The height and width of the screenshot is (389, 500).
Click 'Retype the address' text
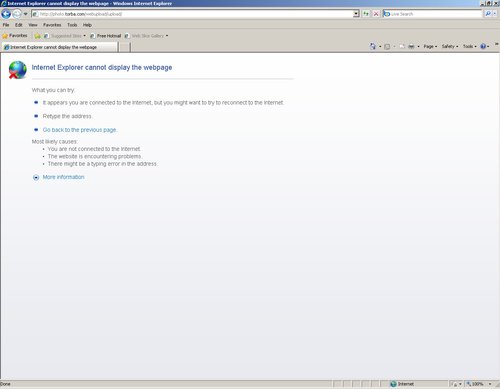[67, 116]
